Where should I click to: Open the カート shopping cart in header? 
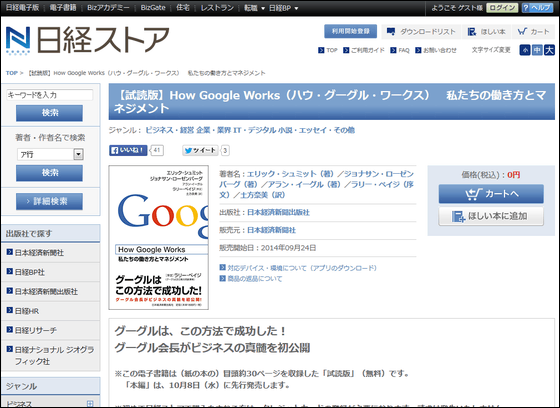(533, 32)
